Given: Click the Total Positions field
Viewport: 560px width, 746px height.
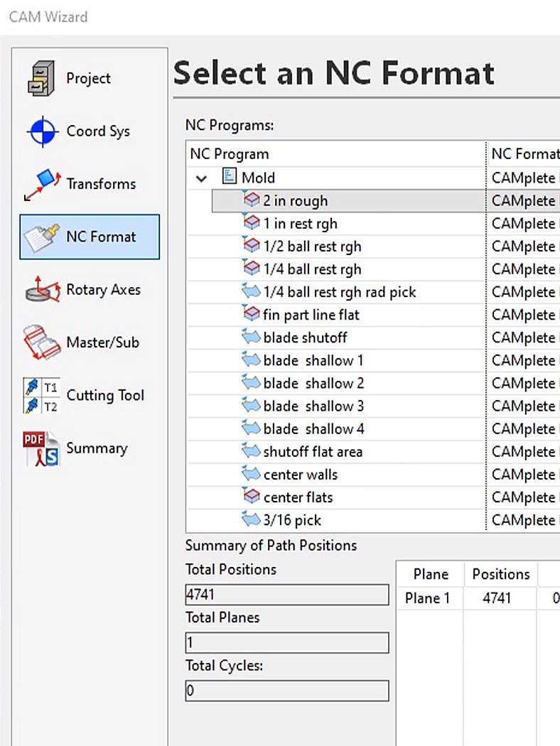Looking at the screenshot, I should 286,595.
